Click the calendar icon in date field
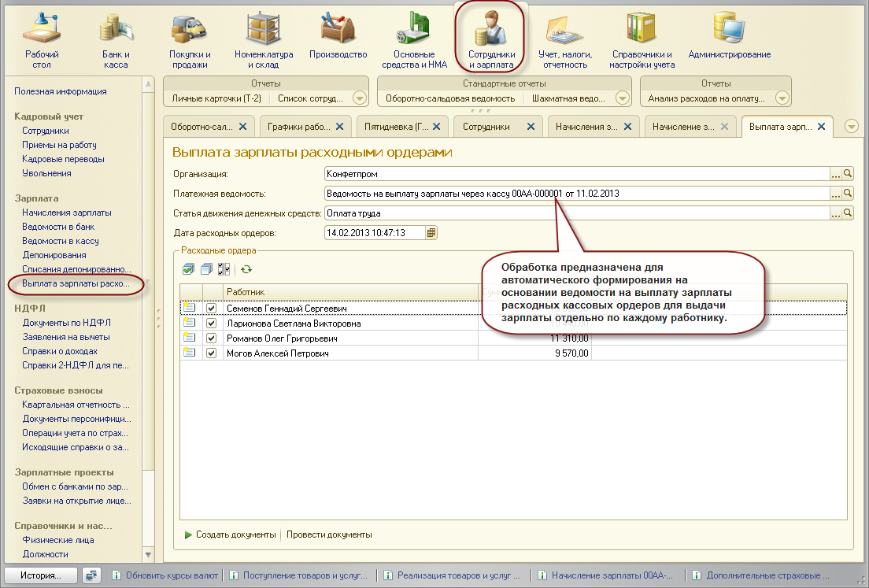The width and height of the screenshot is (869, 588). click(x=431, y=233)
